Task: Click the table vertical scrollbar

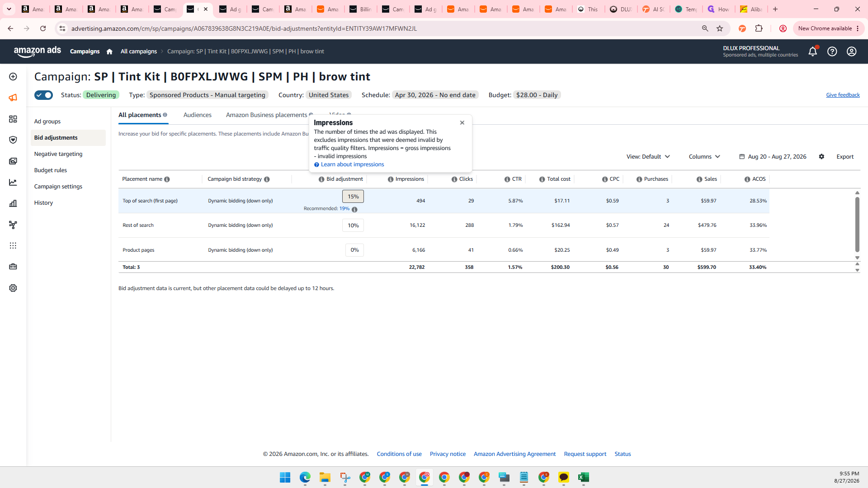Action: click(x=857, y=225)
